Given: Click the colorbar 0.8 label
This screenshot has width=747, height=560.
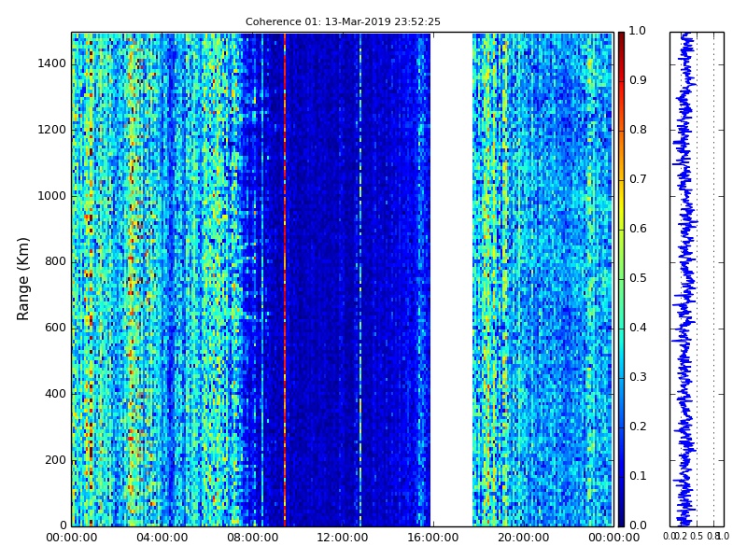Looking at the screenshot, I should pyautogui.click(x=638, y=130).
